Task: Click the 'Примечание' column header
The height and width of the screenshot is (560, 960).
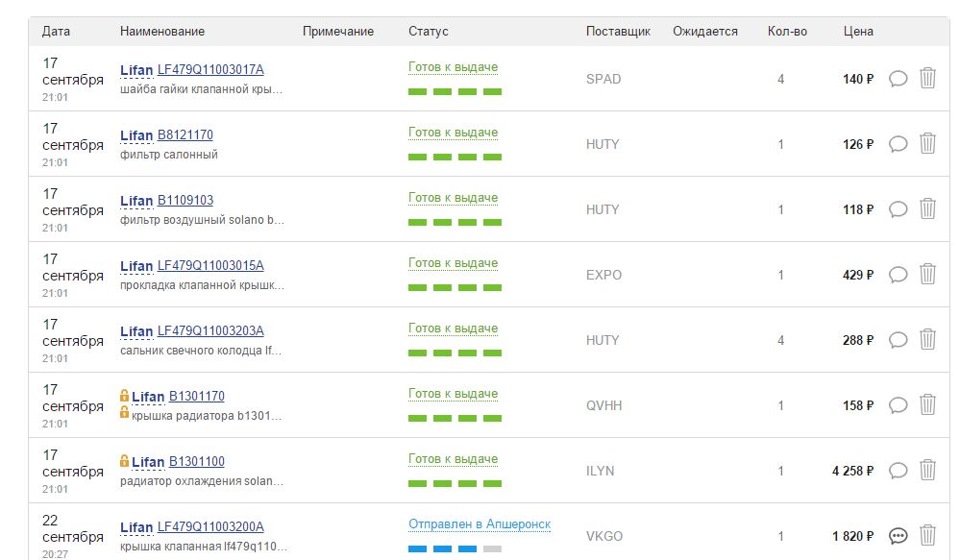Action: [338, 31]
